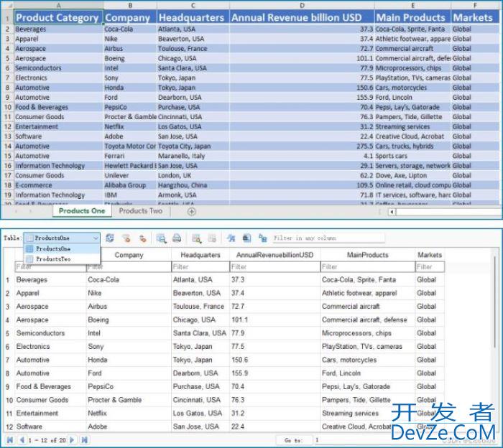This screenshot has height=448, width=503.
Task: Click the Print table icon
Action: click(x=177, y=238)
